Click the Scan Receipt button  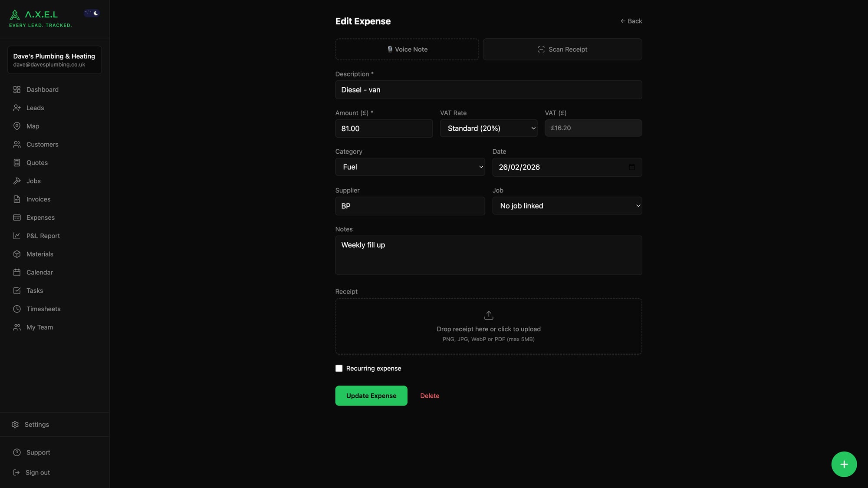coord(562,49)
